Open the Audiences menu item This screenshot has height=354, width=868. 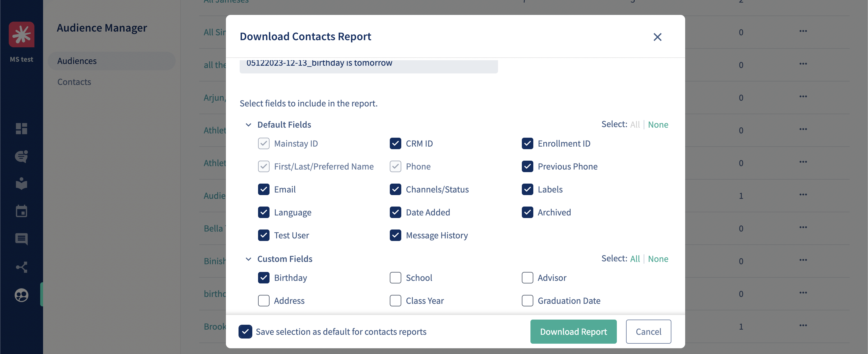click(x=112, y=61)
